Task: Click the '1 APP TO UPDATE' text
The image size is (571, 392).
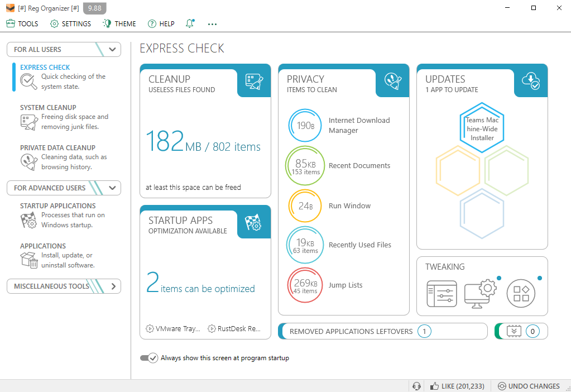Action: click(x=452, y=89)
